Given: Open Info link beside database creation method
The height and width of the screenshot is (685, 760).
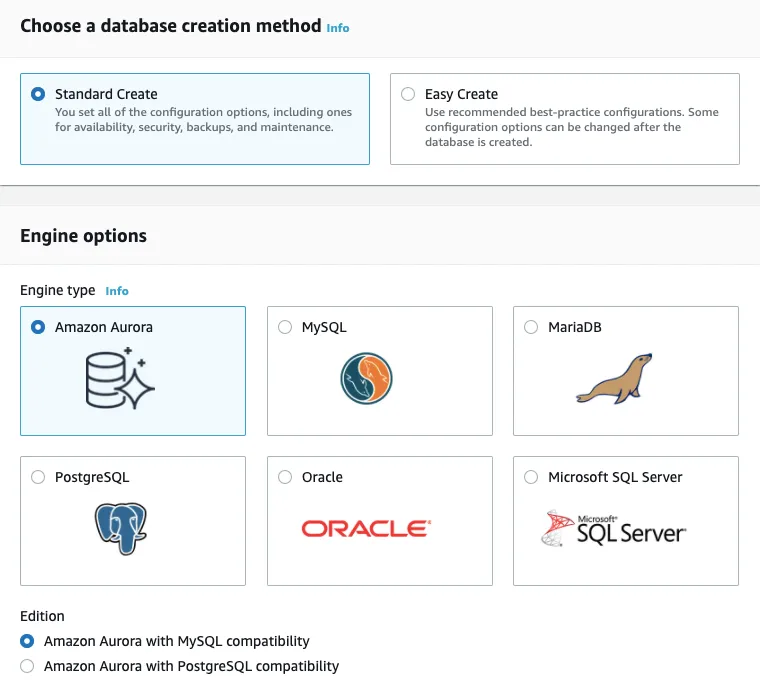Looking at the screenshot, I should point(338,28).
